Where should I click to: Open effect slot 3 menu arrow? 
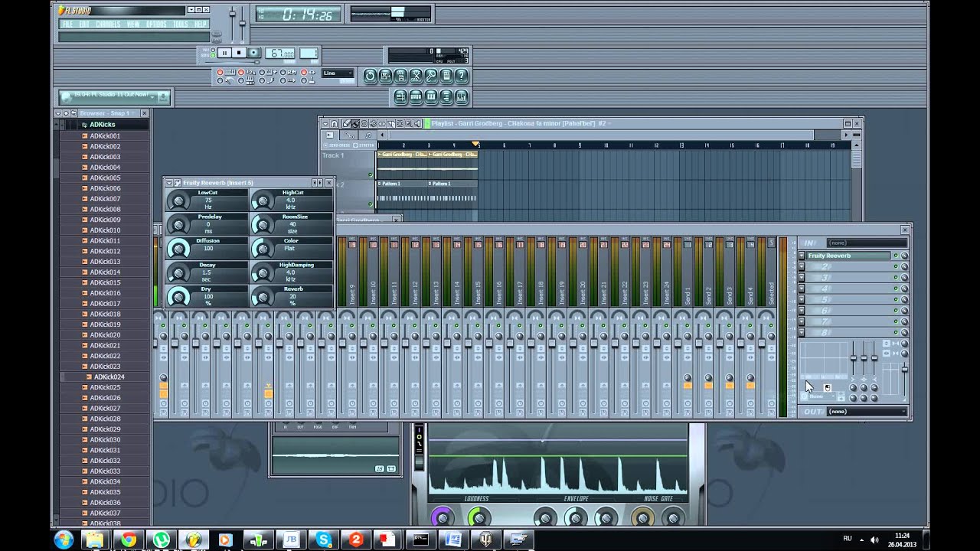[802, 278]
